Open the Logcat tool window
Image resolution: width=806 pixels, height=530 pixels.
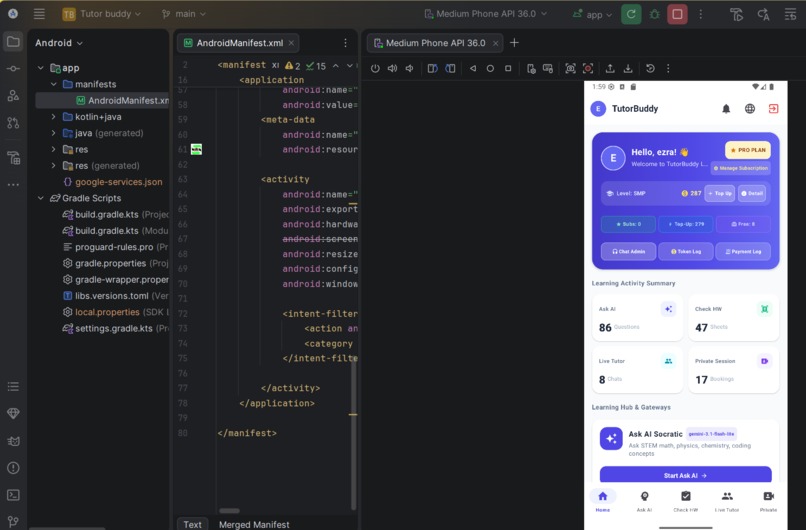(x=13, y=441)
